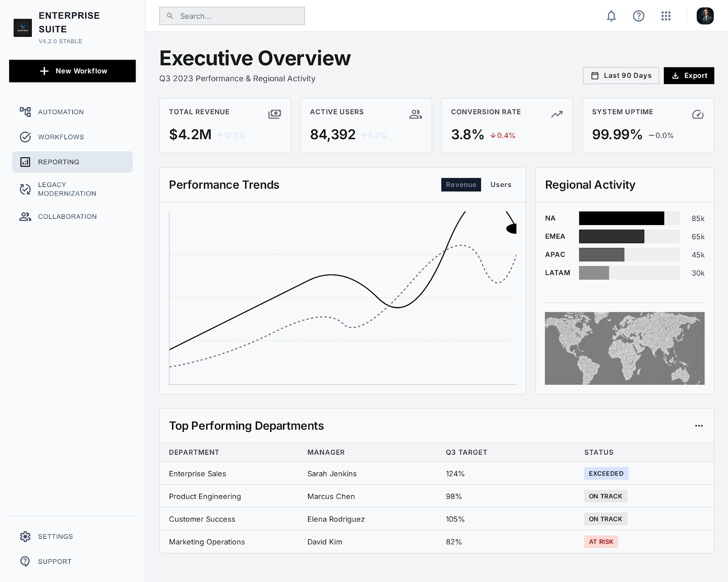
Task: Open the apps grid icon
Action: point(666,16)
